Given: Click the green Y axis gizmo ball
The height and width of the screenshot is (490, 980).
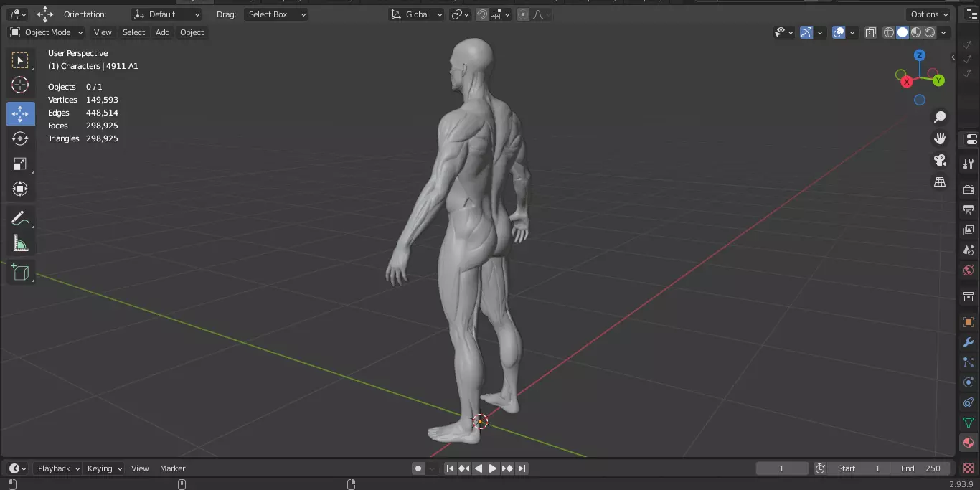Looking at the screenshot, I should (938, 81).
